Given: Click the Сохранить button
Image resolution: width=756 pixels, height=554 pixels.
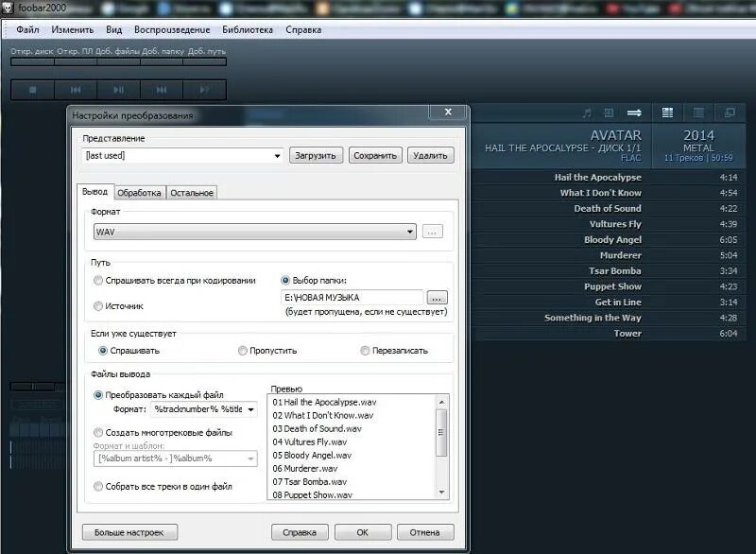Looking at the screenshot, I should pyautogui.click(x=375, y=156).
